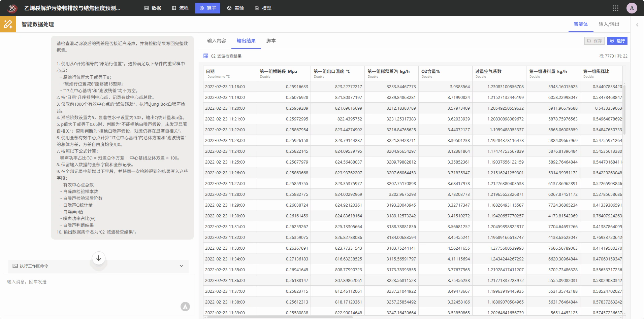Click the app logo icon in top bar

12,8
